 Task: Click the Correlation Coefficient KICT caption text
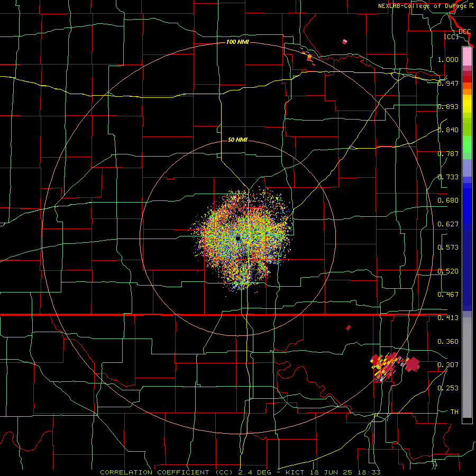point(240,472)
